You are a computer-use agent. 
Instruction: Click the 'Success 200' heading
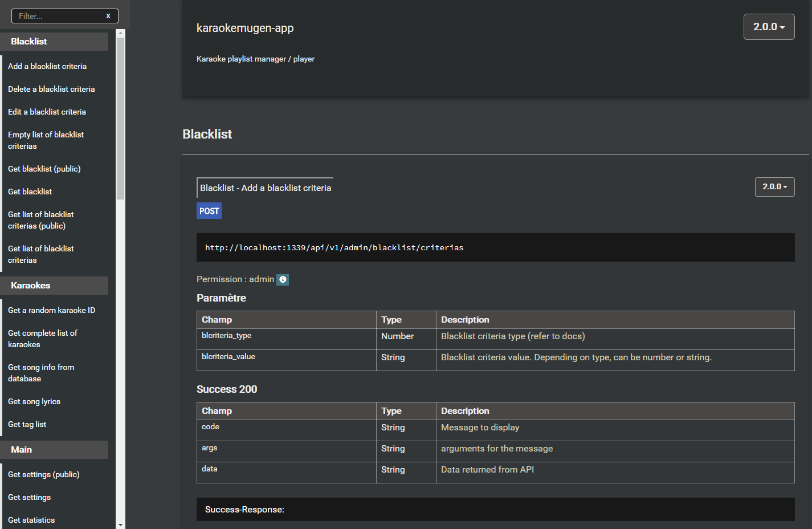[x=227, y=389]
